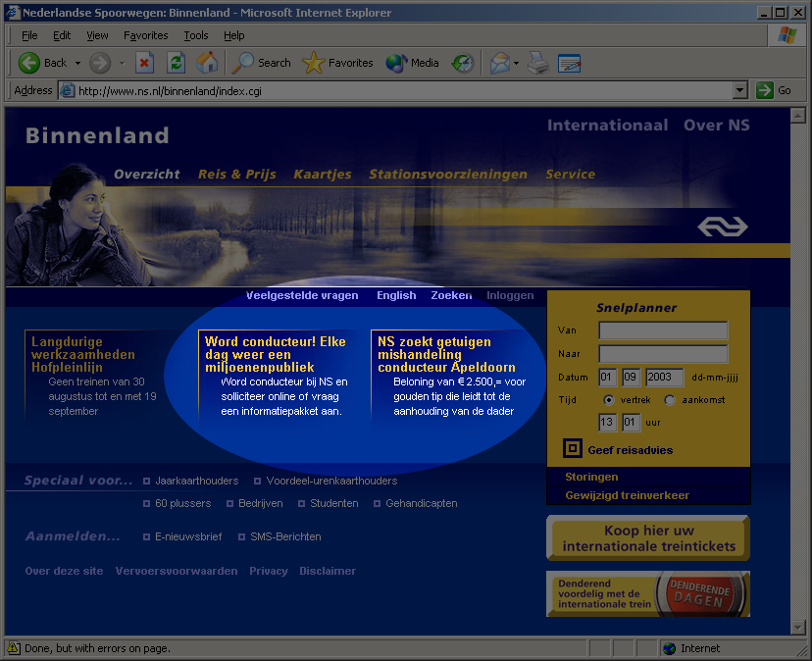Open SMS-Berichten link
Viewport: 812px width, 661px height.
click(x=285, y=536)
